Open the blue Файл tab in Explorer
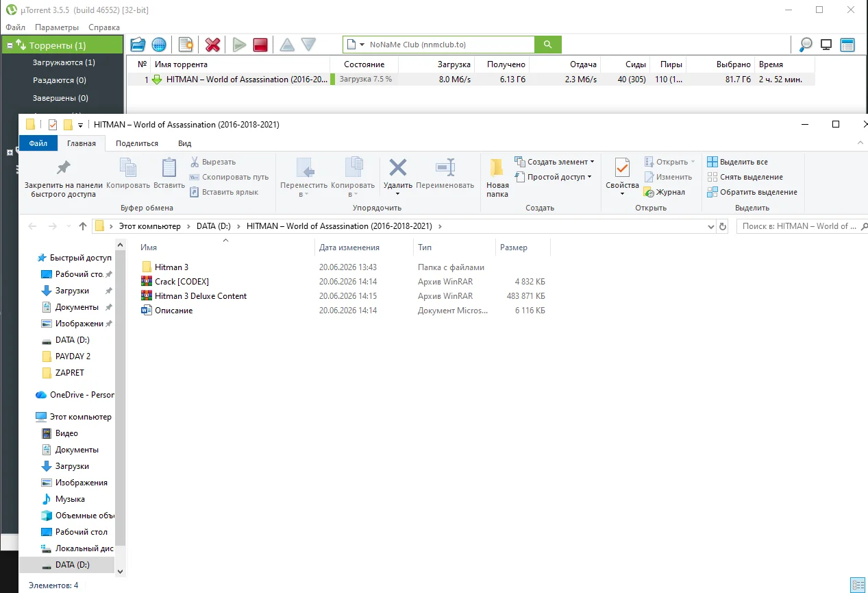The height and width of the screenshot is (593, 868). click(38, 143)
